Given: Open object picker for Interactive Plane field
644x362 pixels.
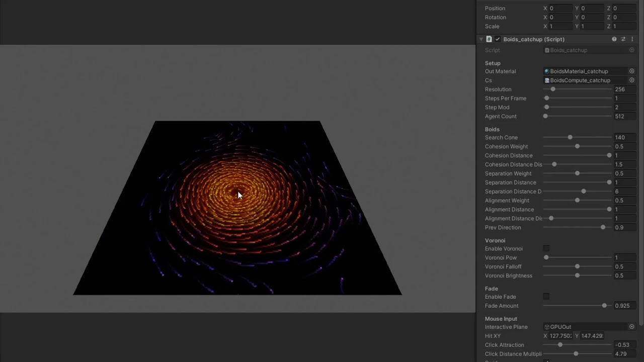Looking at the screenshot, I should [x=632, y=327].
